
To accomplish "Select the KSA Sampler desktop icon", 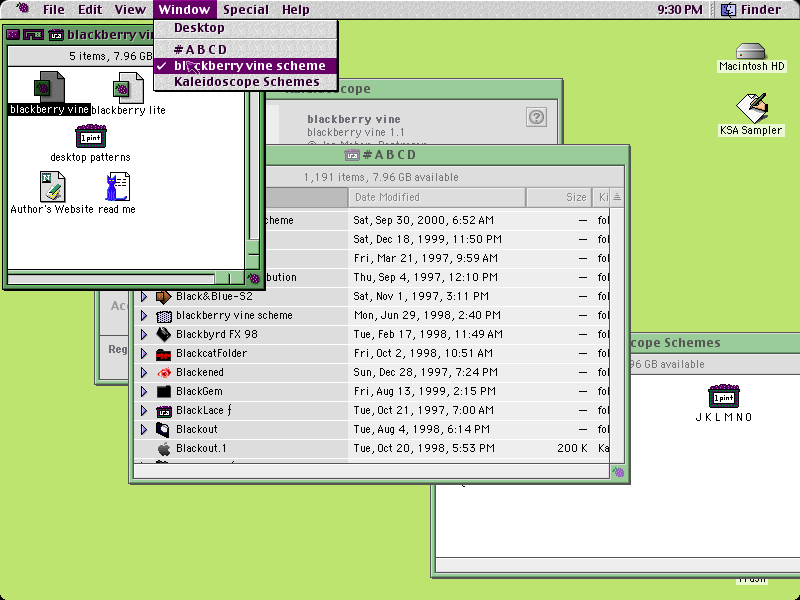I will (752, 107).
